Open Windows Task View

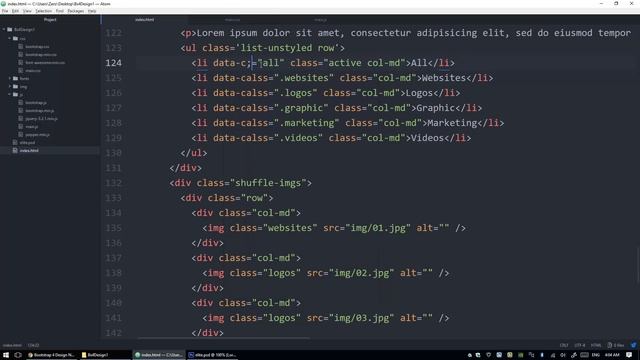click(x=18, y=355)
